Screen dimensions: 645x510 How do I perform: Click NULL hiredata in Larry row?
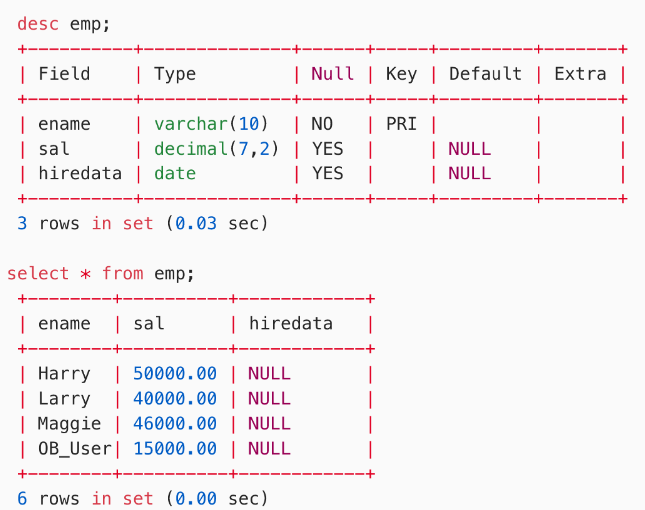pyautogui.click(x=269, y=399)
